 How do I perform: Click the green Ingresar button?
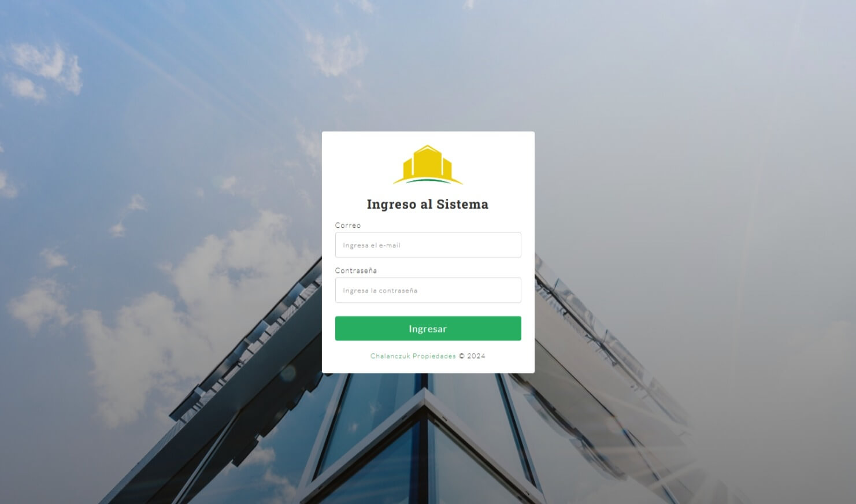(x=428, y=328)
